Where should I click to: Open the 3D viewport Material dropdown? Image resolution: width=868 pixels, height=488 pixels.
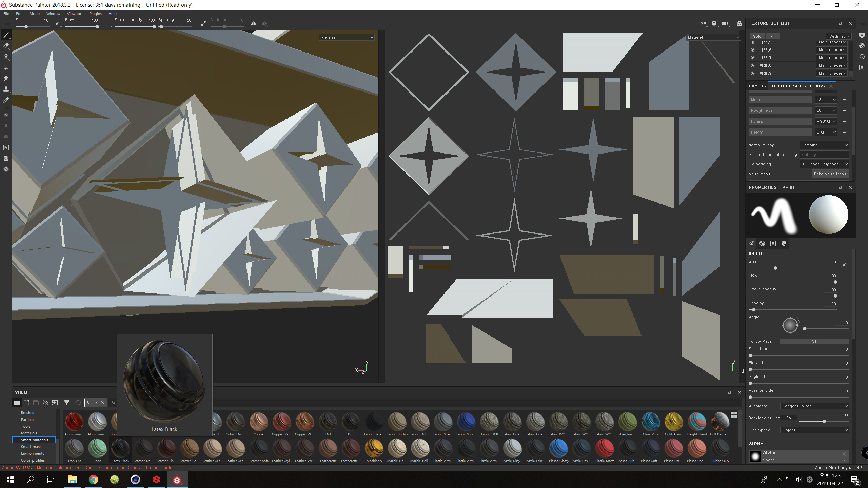pyautogui.click(x=347, y=37)
